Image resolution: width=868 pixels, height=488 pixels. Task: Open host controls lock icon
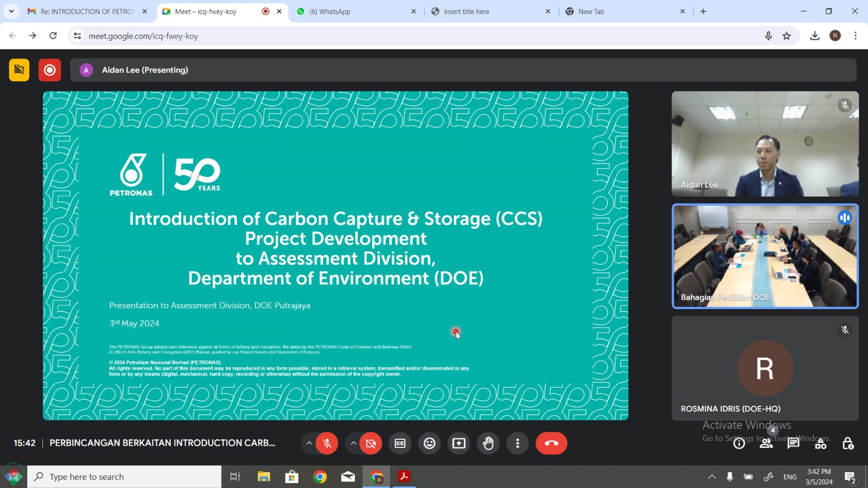848,444
